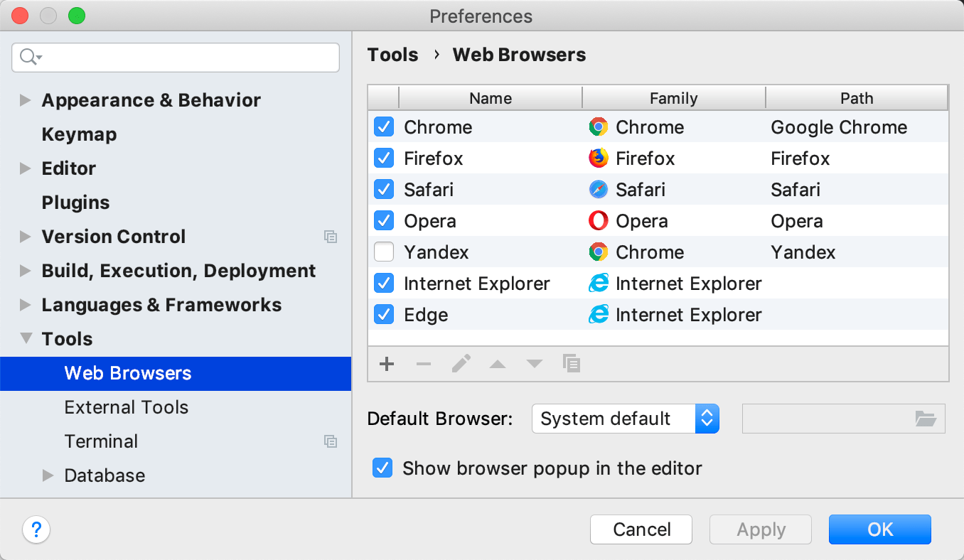Collapse the Tools section in the sidebar
The width and height of the screenshot is (964, 560).
click(26, 339)
